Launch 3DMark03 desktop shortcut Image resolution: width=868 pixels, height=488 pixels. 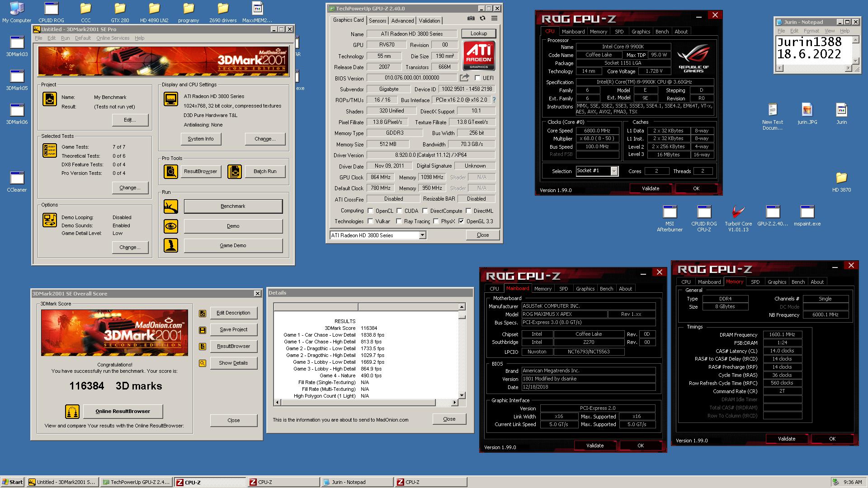click(17, 46)
